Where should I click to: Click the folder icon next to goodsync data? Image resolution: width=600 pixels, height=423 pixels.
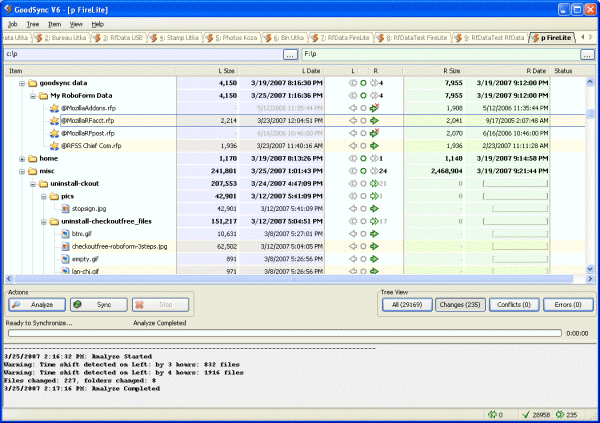tap(32, 83)
